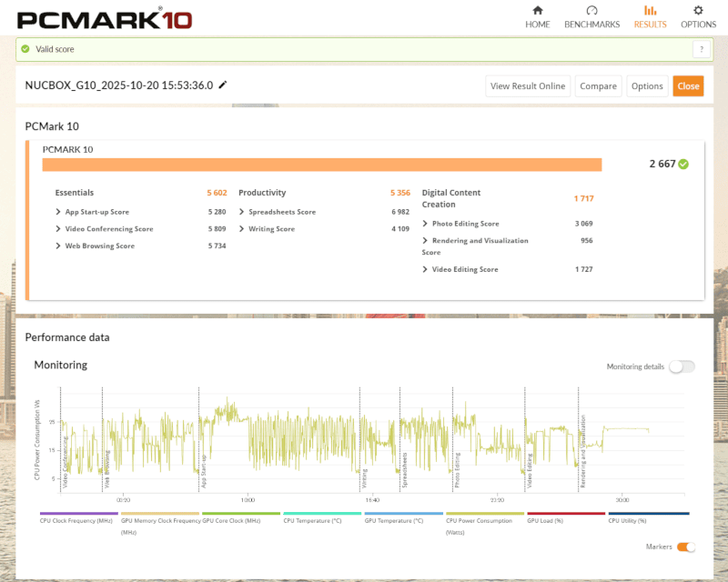Click the Spreadsheets marker on monitoring chart
Screen dimensions: 728x582
click(x=400, y=436)
